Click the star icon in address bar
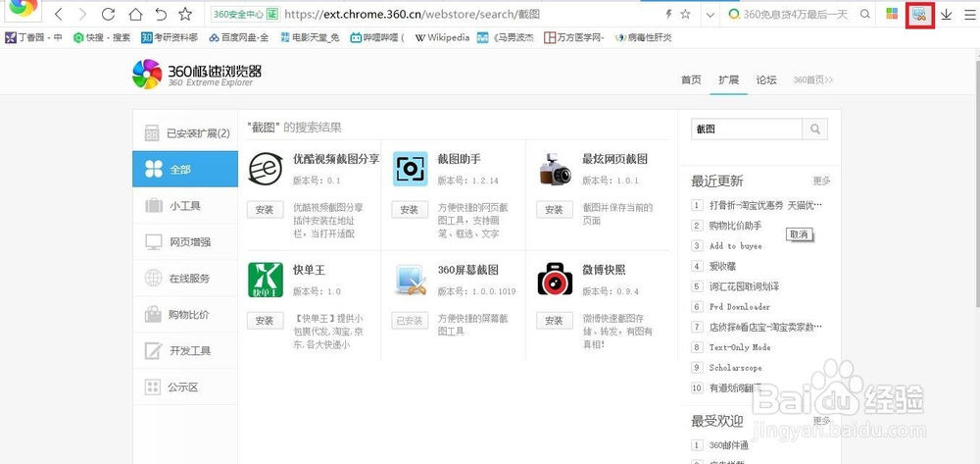 click(686, 14)
